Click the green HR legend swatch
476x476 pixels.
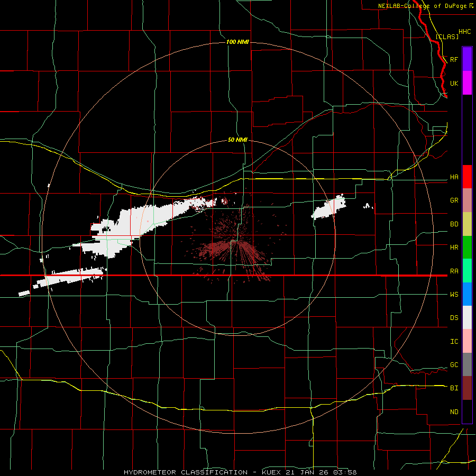pos(467,247)
